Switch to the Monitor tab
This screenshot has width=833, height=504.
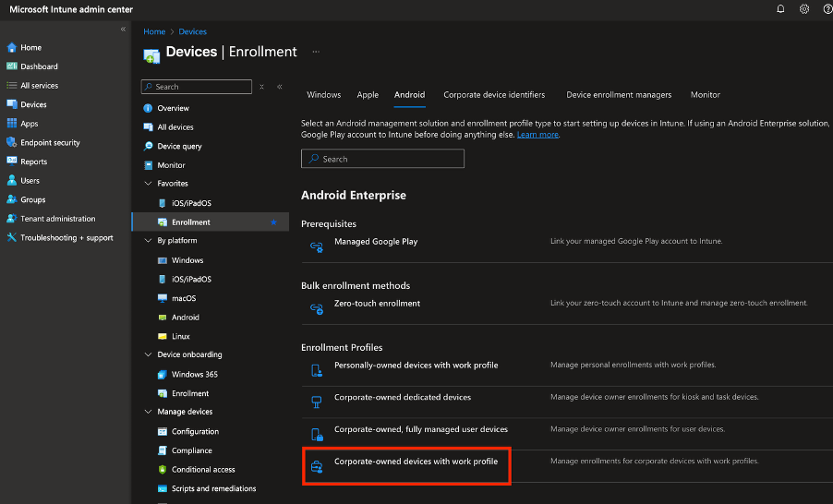tap(706, 94)
